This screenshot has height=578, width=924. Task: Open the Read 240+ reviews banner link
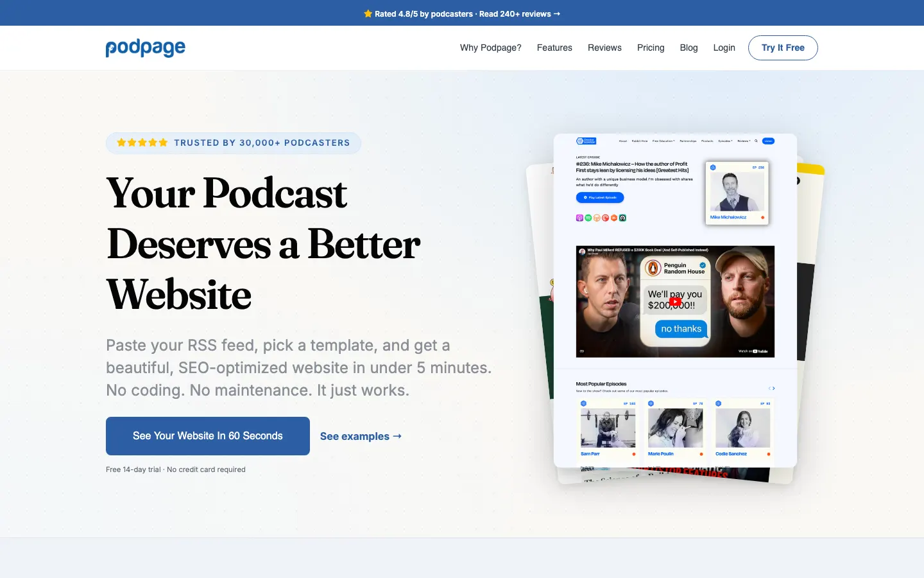coord(519,13)
